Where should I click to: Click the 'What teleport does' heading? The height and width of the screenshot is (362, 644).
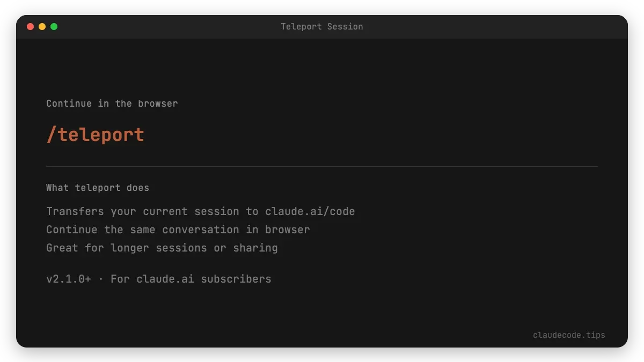(98, 188)
